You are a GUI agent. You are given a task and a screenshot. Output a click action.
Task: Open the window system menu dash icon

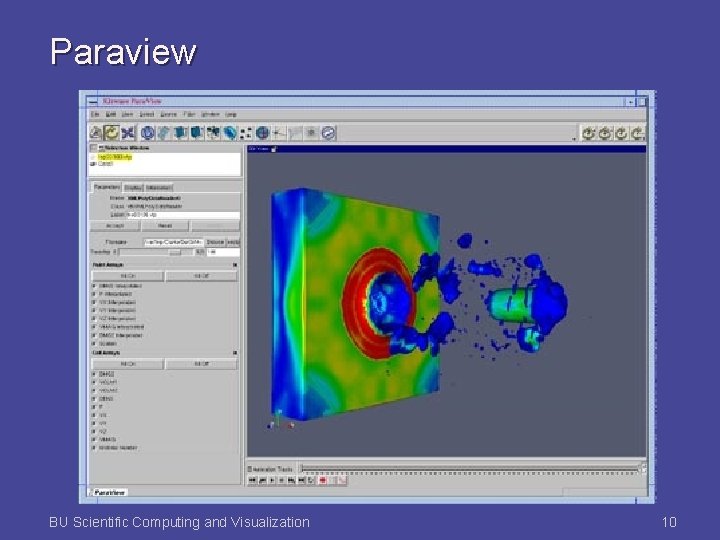pyautogui.click(x=93, y=101)
